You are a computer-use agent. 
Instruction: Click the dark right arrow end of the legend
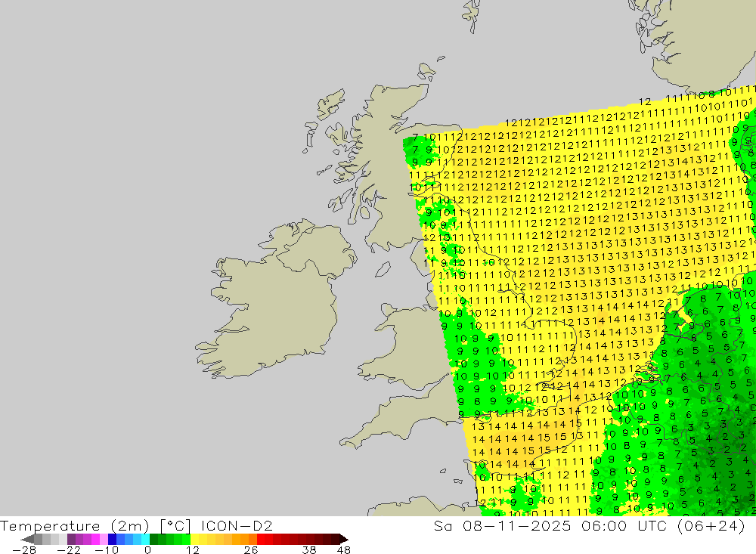(x=344, y=539)
